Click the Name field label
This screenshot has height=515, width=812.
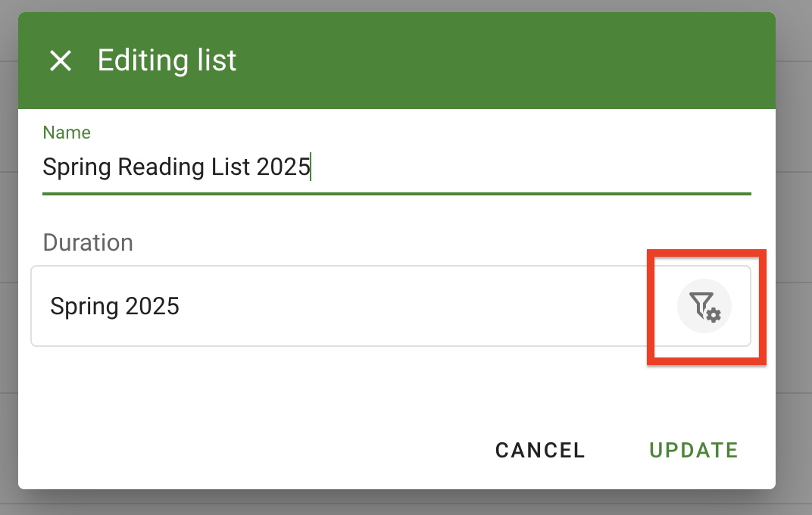[x=67, y=133]
